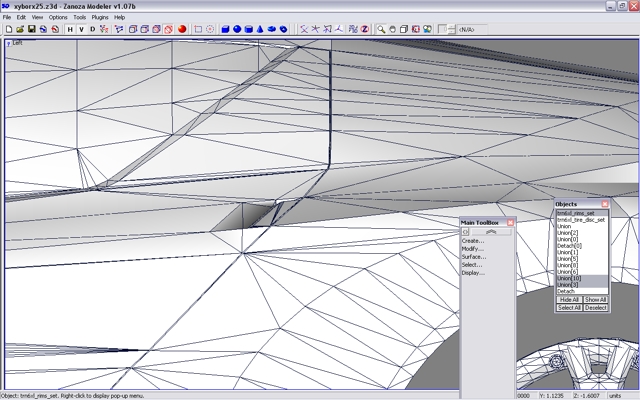Image resolution: width=640 pixels, height=400 pixels.
Task: Click the New file icon in toolbar
Action: [8, 29]
